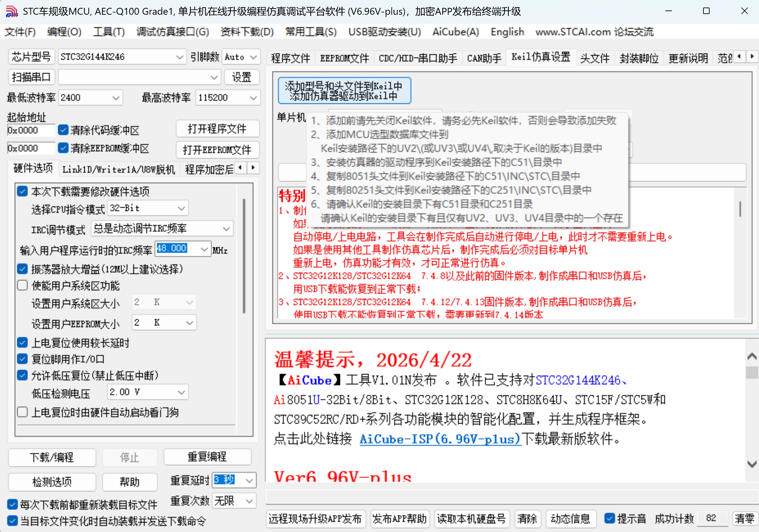Click 打开程序文件 button
The height and width of the screenshot is (532, 759).
pyautogui.click(x=217, y=129)
